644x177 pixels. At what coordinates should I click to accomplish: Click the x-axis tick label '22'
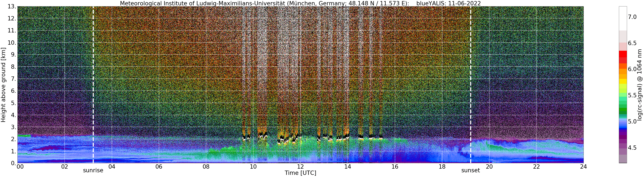[x=536, y=167]
